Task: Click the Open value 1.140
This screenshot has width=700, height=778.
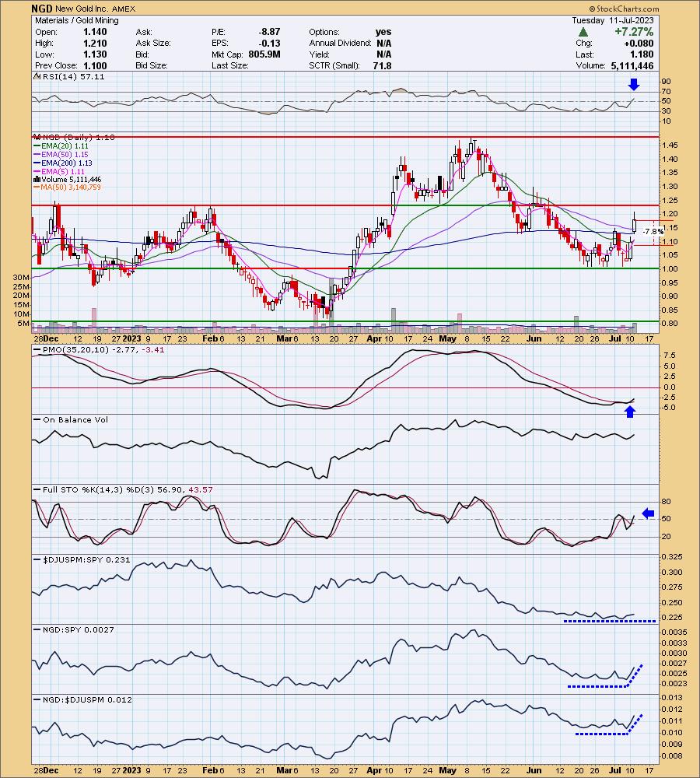Action: (x=95, y=32)
